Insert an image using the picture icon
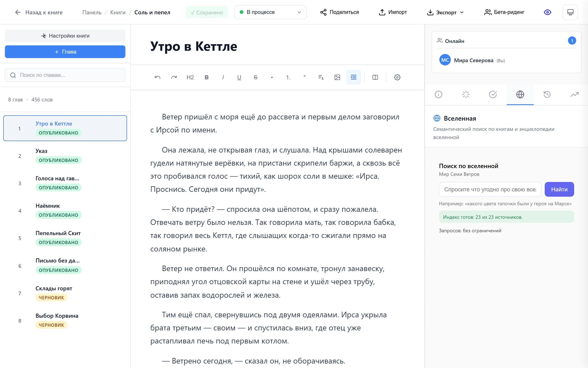This screenshot has height=368, width=588. (337, 77)
